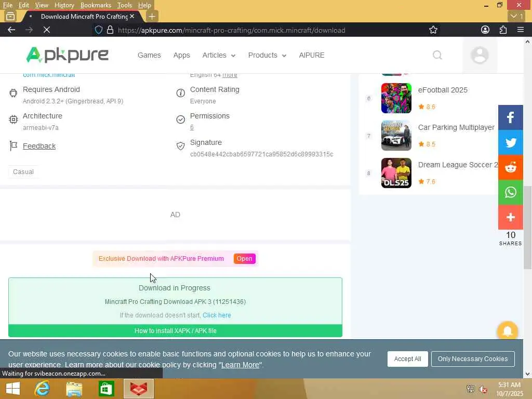Image resolution: width=532 pixels, height=399 pixels.
Task: Open the Firefox View icon
Action: pos(10,16)
